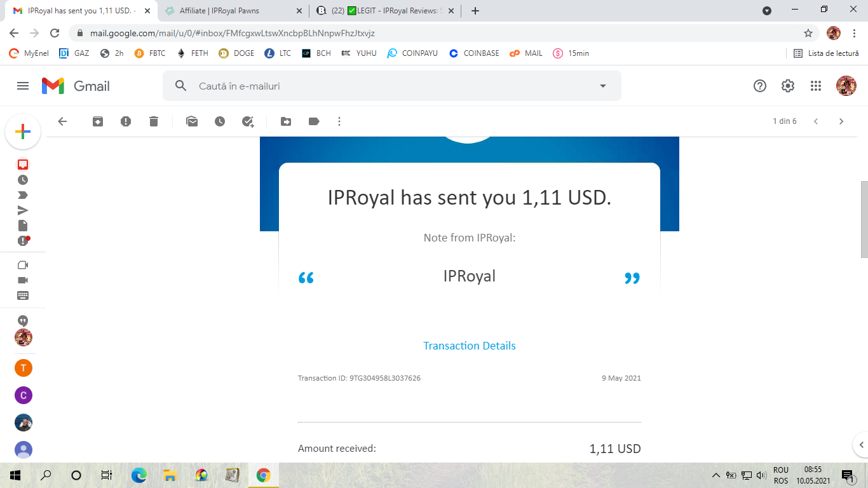Select the orange T contact

(x=24, y=368)
